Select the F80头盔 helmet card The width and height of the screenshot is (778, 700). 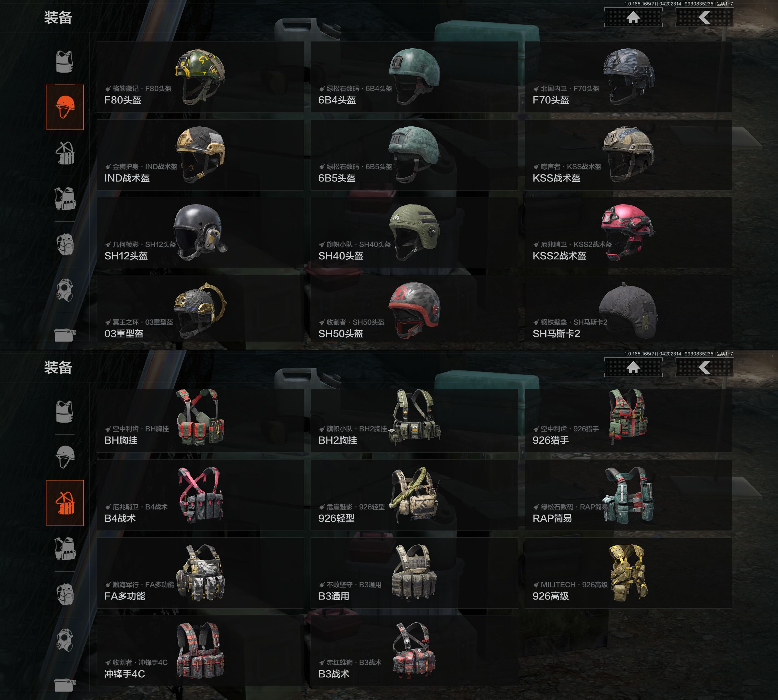click(x=200, y=77)
